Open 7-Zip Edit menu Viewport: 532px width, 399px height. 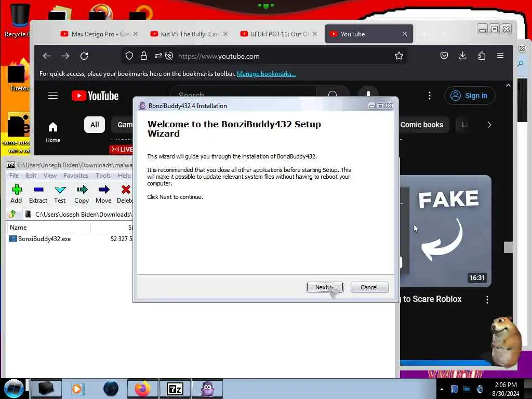(31, 176)
